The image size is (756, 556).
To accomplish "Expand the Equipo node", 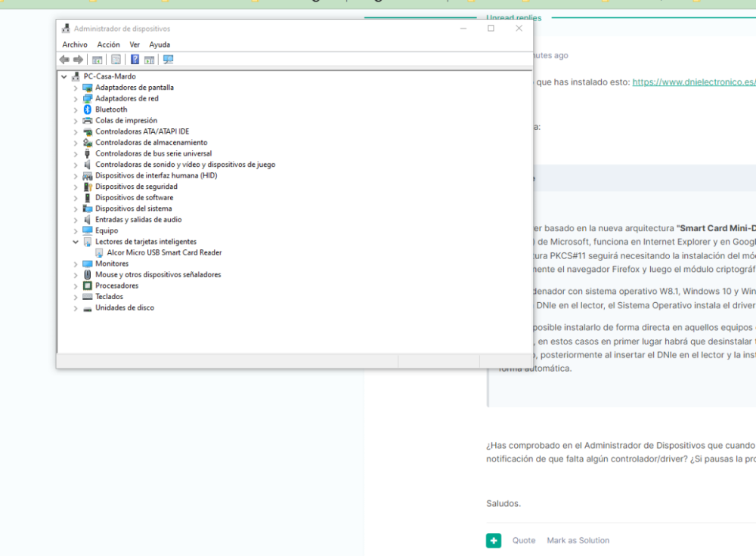I will tap(75, 230).
